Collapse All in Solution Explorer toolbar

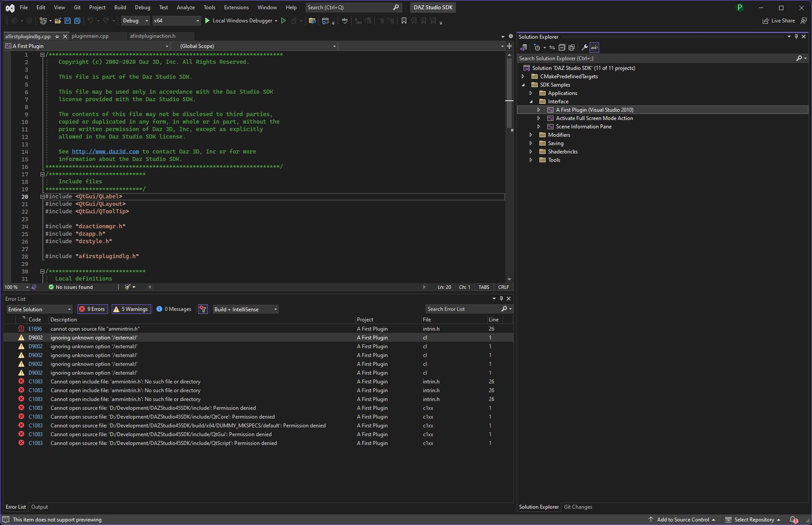tap(562, 47)
